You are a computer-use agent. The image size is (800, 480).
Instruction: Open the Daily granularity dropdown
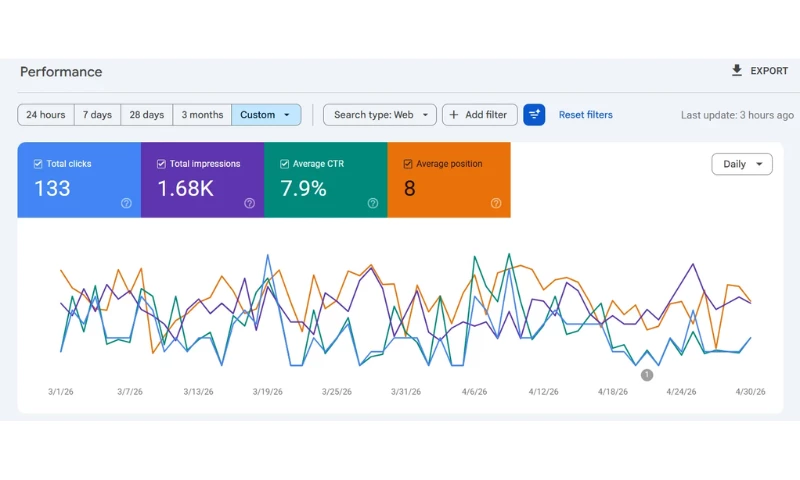point(742,164)
